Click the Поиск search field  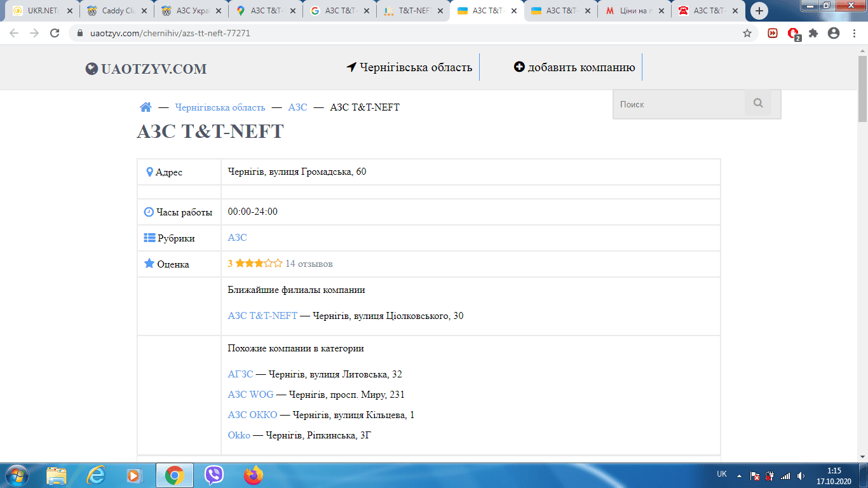[x=679, y=104]
